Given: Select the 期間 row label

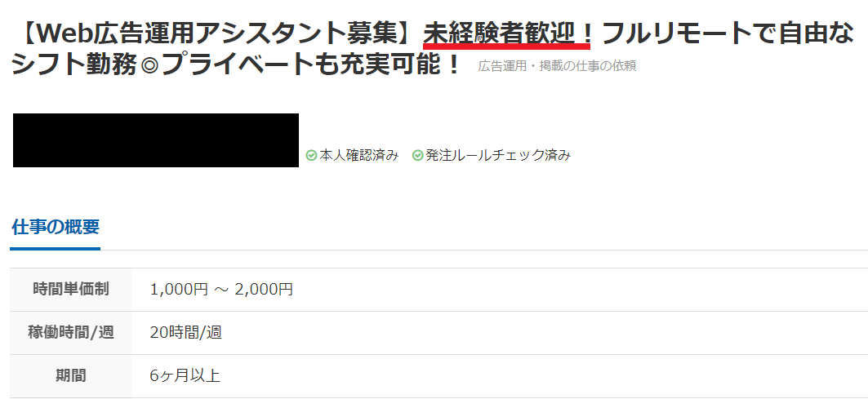Looking at the screenshot, I should click(x=71, y=376).
